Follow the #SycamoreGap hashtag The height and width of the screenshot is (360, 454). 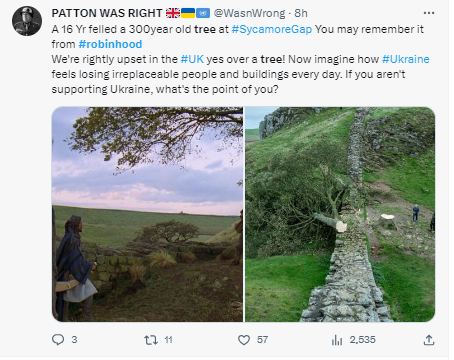point(272,29)
